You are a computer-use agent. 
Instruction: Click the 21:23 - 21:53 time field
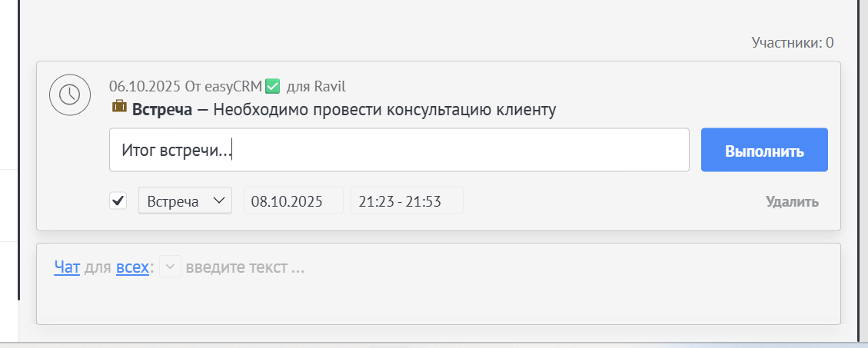[x=407, y=201]
